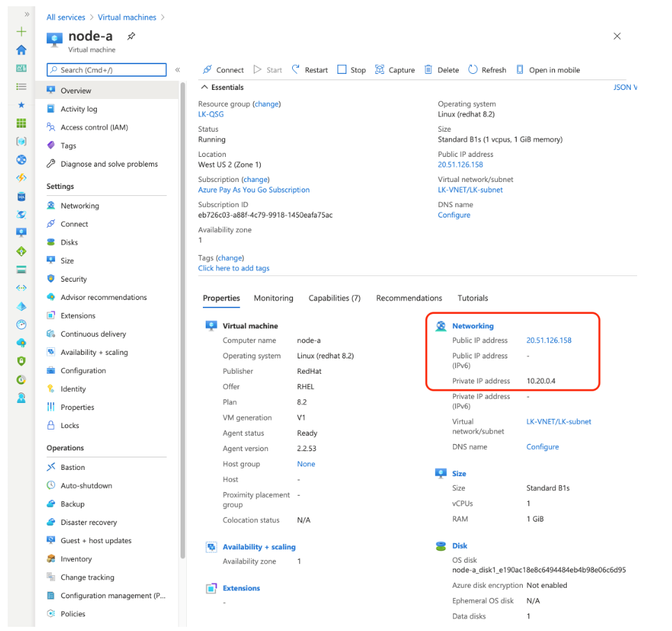This screenshot has width=672, height=631.
Task: Click here to add tags link
Action: click(234, 268)
